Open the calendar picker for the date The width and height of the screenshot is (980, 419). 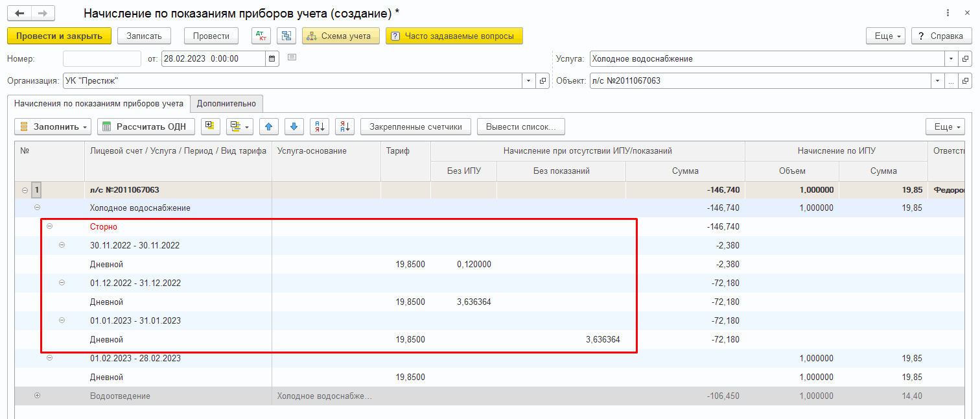(x=272, y=58)
